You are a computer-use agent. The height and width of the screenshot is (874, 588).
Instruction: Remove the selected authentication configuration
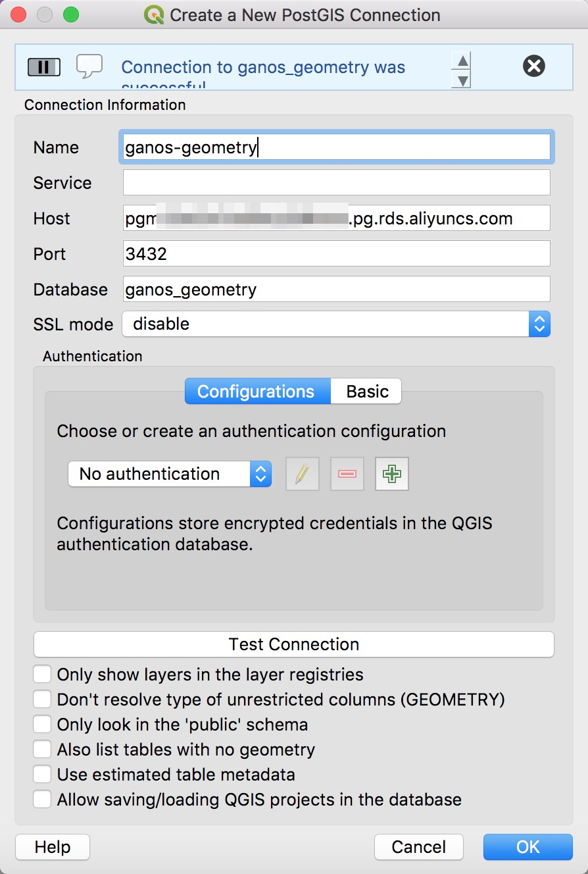[x=347, y=474]
